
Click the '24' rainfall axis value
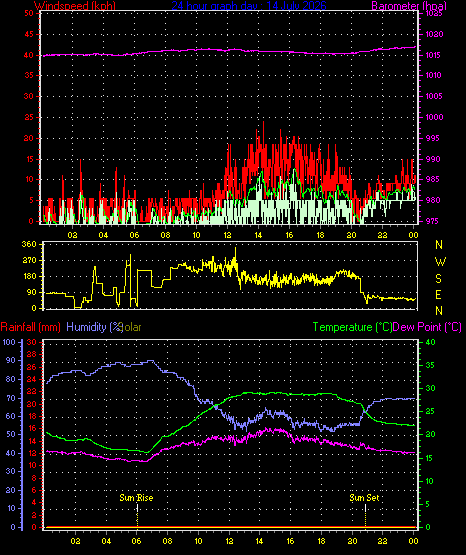coord(32,379)
